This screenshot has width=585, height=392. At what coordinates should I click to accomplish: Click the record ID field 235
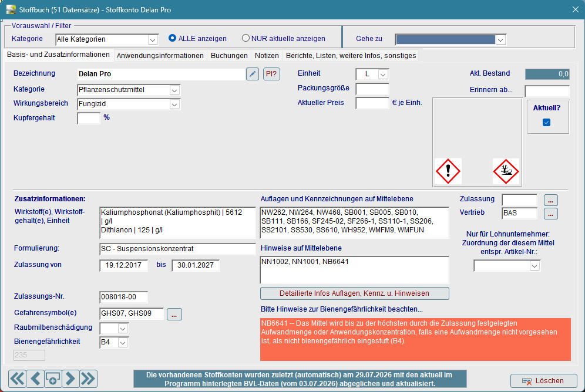29,355
